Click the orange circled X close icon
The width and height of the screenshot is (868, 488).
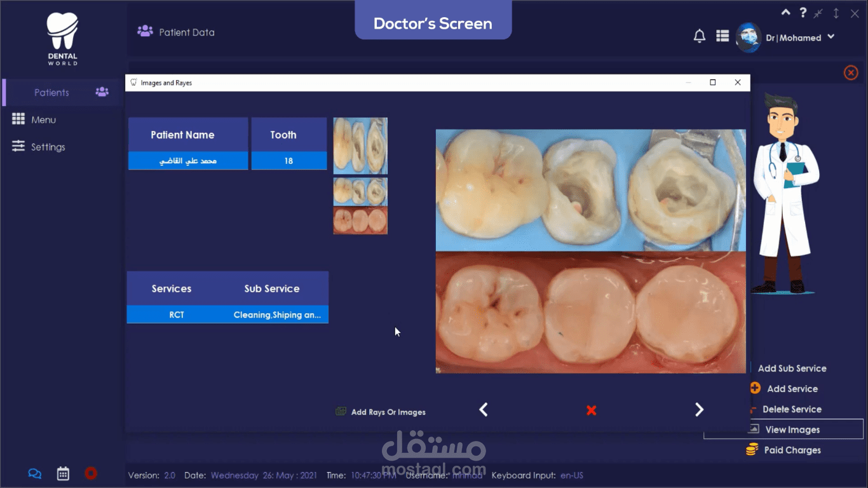point(851,72)
